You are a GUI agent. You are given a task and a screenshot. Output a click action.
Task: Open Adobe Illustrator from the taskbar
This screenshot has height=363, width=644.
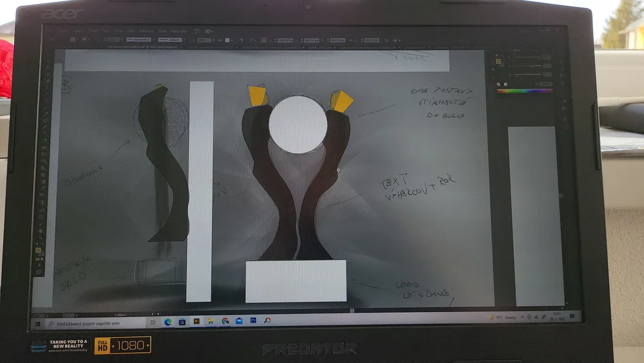[x=197, y=321]
